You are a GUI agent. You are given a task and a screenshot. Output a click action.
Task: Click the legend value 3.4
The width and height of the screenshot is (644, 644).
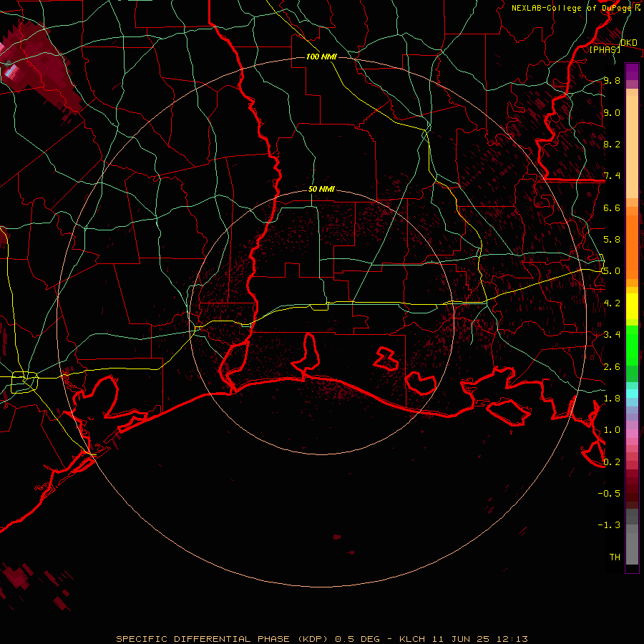pos(612,334)
